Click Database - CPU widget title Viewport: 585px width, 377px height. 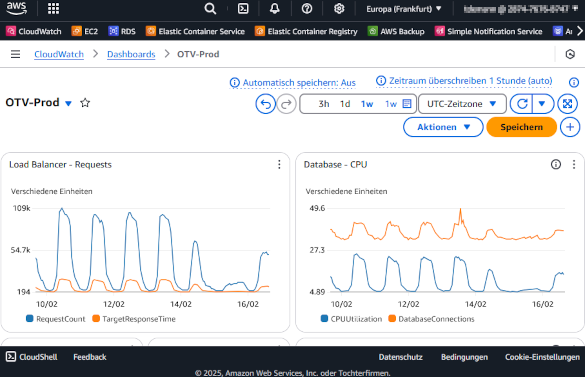[x=335, y=165]
